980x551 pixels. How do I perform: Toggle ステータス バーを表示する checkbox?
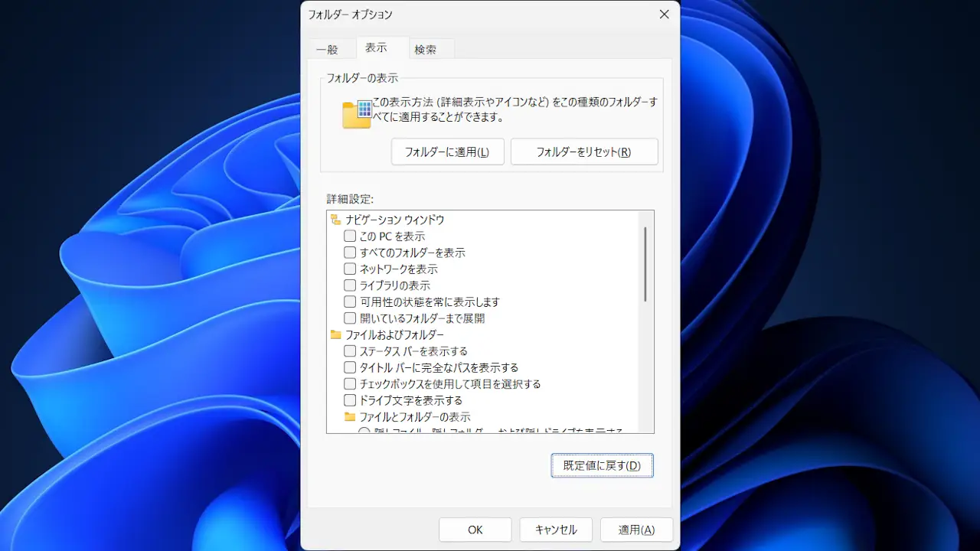coord(350,351)
